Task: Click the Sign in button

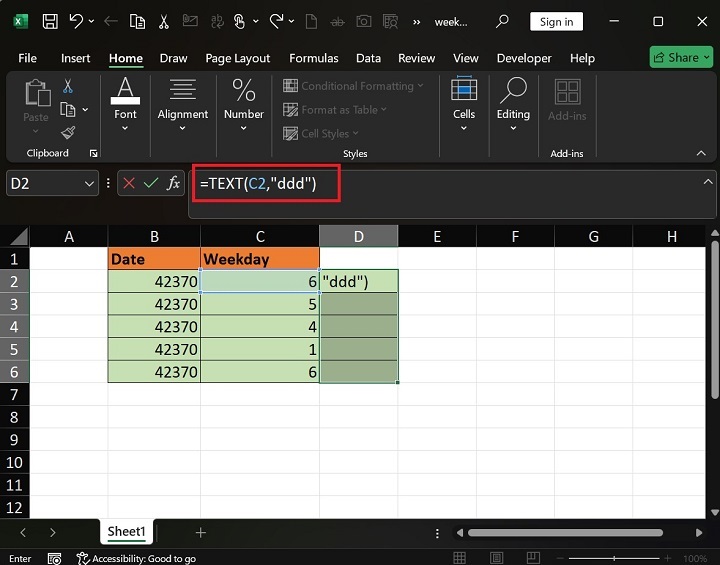Action: coord(556,21)
